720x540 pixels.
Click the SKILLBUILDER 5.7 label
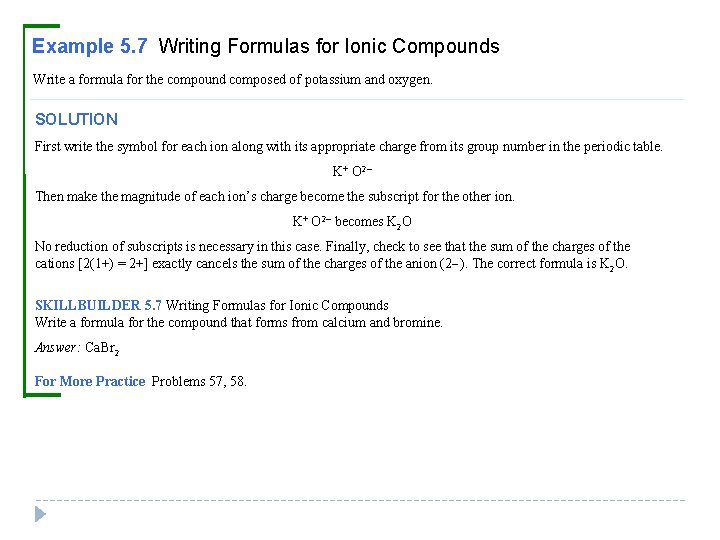point(98,305)
